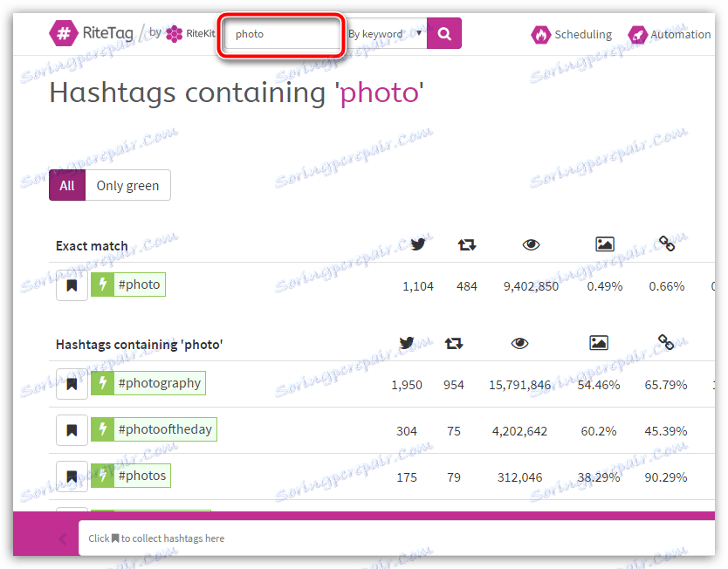Click the magenta magnifier search button
The width and height of the screenshot is (728, 569).
coord(443,33)
